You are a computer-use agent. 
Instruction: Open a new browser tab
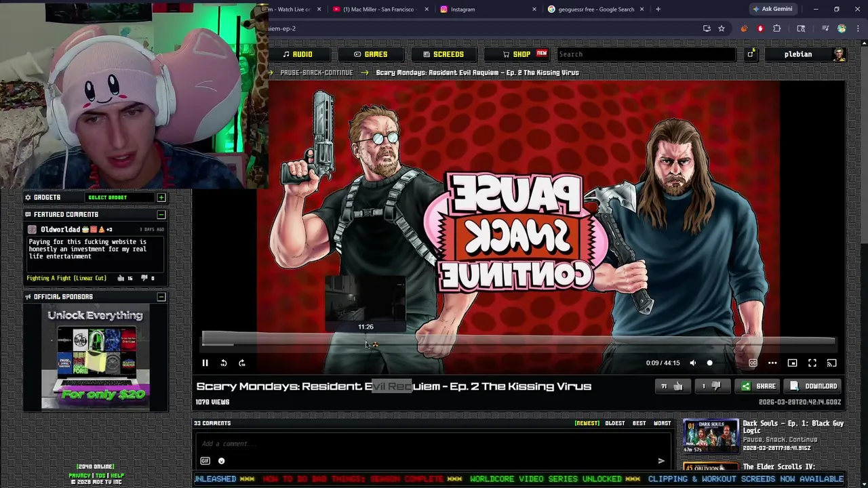658,9
